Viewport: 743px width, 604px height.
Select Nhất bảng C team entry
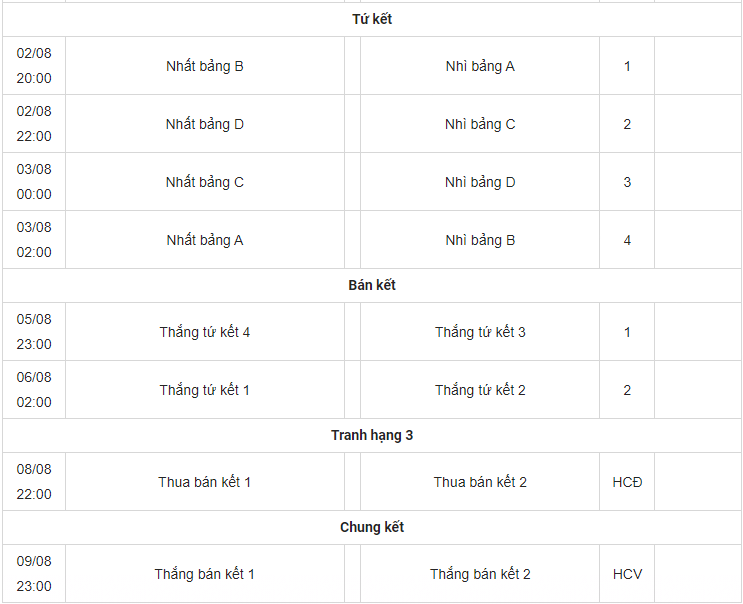[205, 182]
